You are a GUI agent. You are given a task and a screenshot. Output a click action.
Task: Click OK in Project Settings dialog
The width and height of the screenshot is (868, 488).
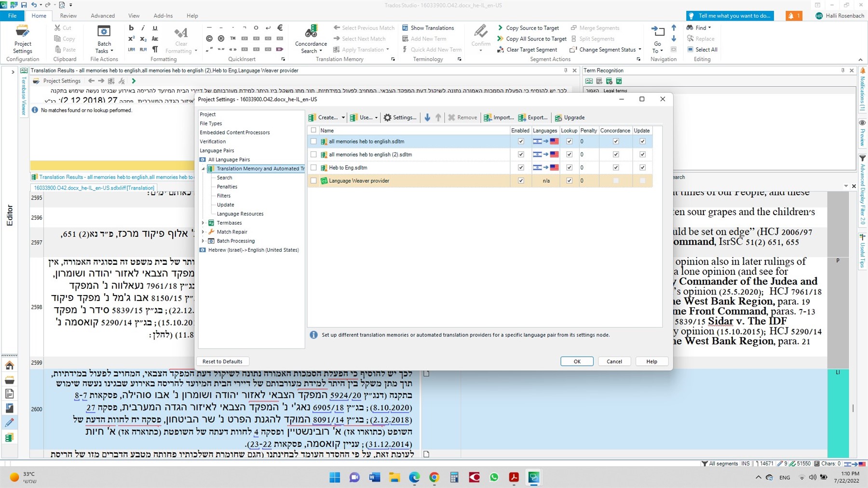577,361
